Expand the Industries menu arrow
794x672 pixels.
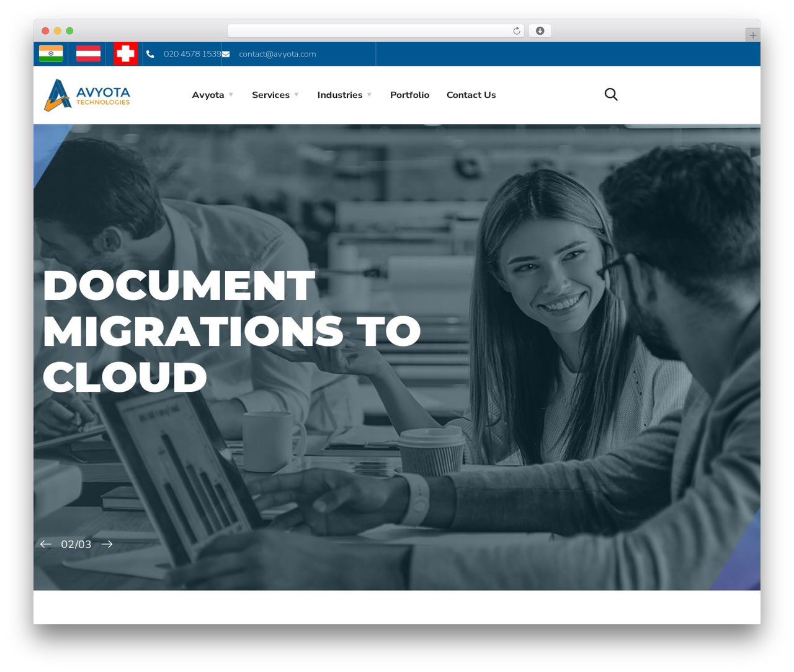tap(369, 95)
